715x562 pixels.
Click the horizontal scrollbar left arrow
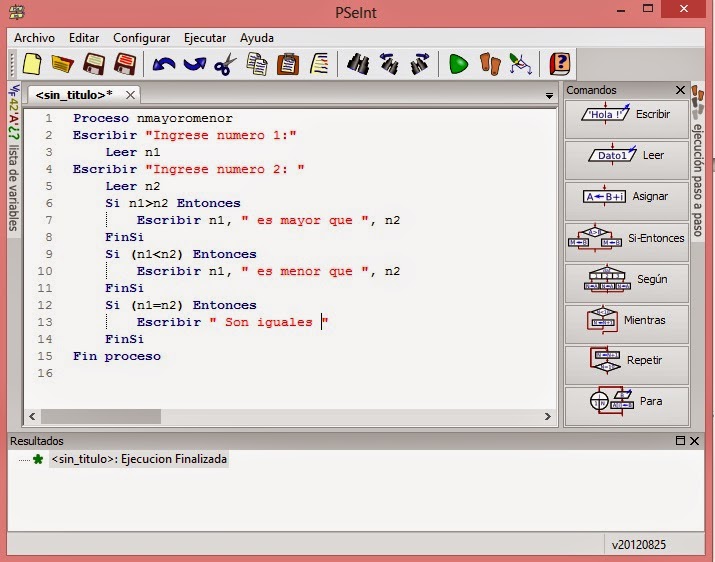pyautogui.click(x=32, y=416)
